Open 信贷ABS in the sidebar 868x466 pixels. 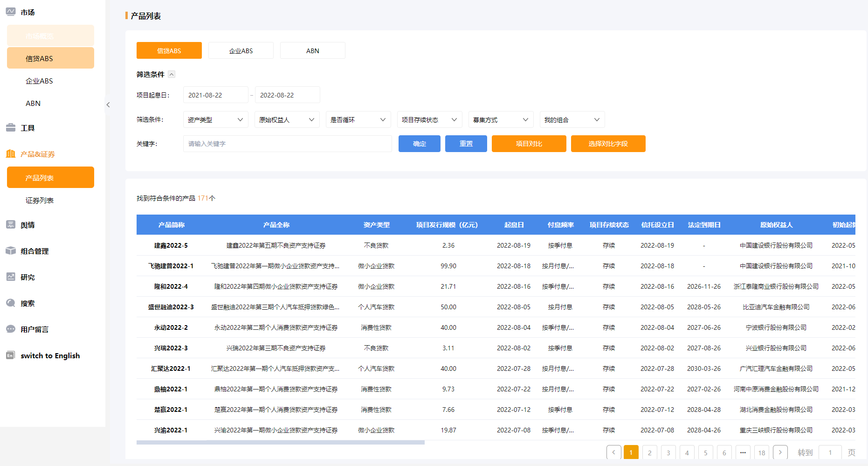tap(50, 58)
